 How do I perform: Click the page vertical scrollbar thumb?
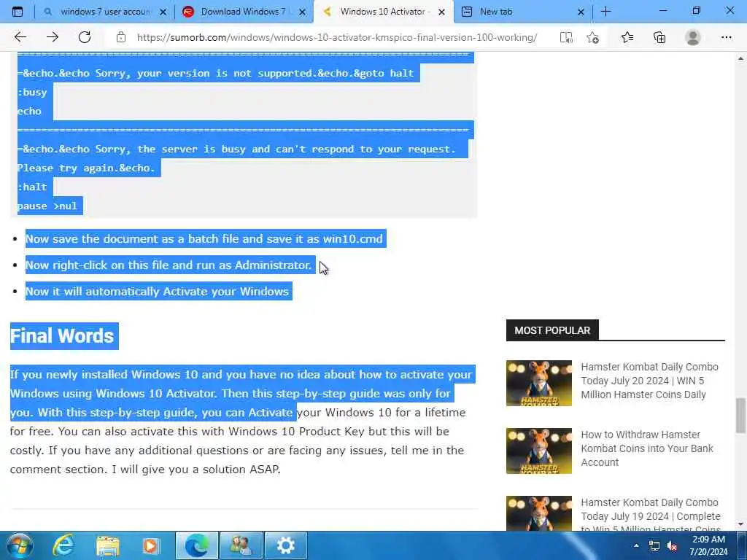[741, 415]
